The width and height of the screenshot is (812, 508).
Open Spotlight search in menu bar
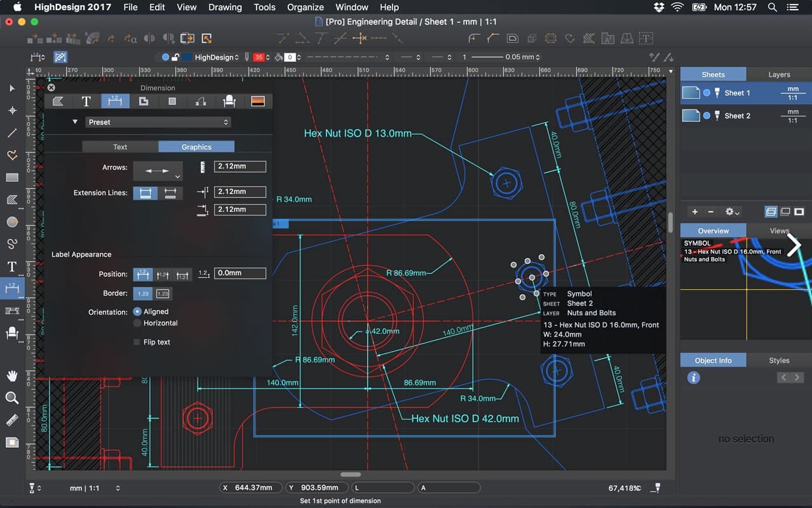click(772, 8)
